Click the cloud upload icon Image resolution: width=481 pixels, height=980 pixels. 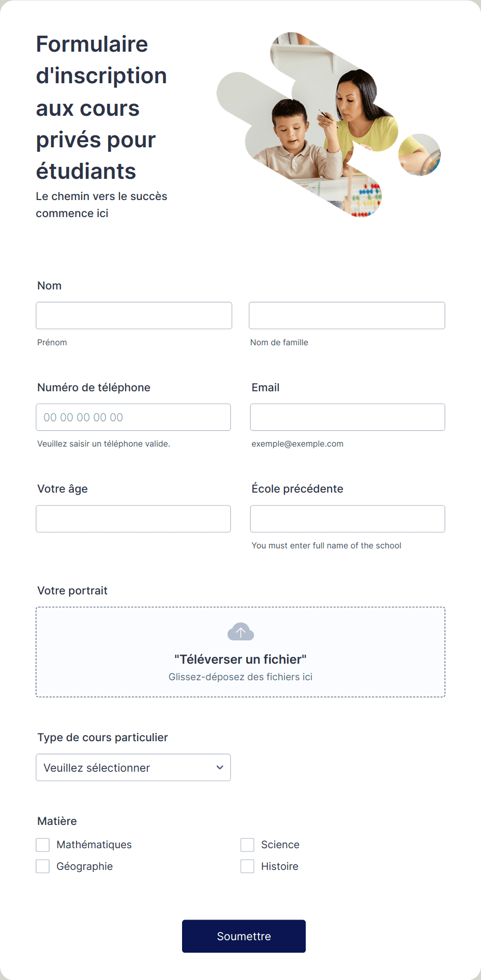point(240,632)
